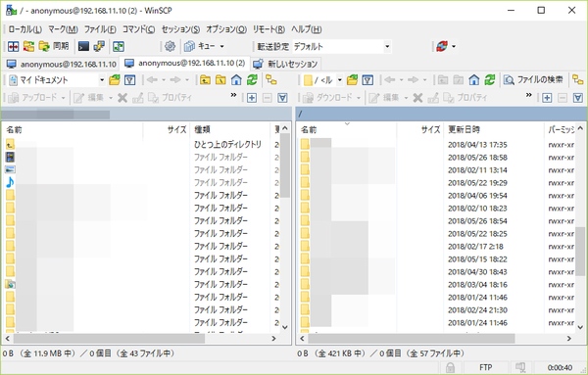Image resolution: width=588 pixels, height=375 pixels.
Task: Open セッション(S) menu
Action: click(180, 29)
